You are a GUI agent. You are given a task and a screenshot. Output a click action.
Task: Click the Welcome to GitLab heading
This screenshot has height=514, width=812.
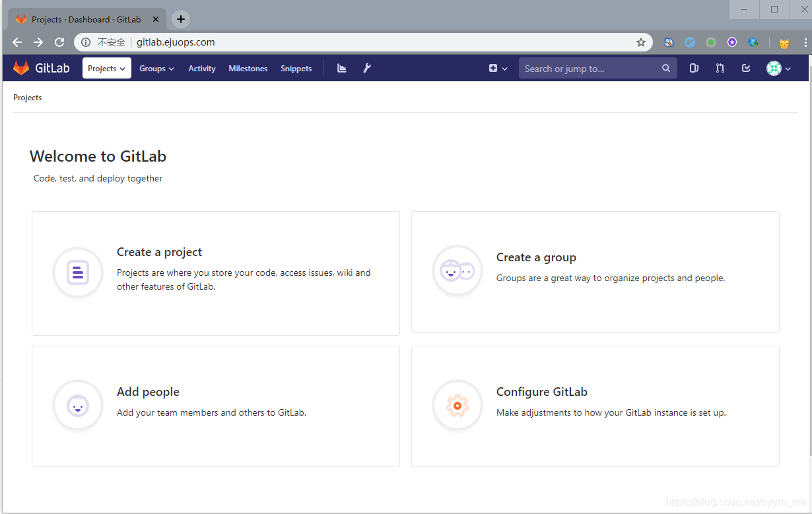tap(98, 156)
